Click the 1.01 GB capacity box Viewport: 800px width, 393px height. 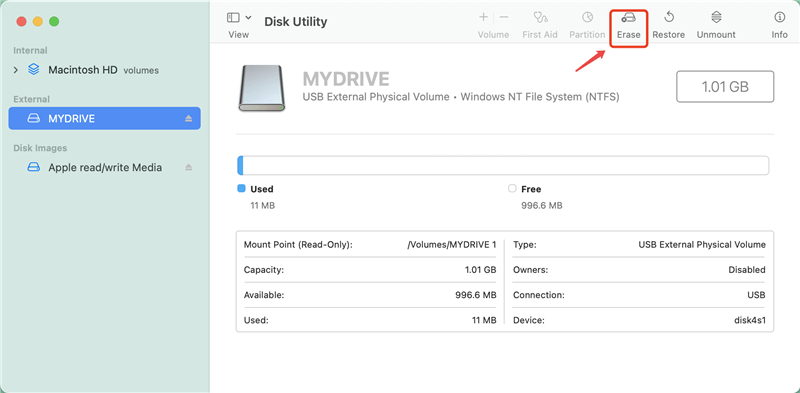(x=725, y=87)
